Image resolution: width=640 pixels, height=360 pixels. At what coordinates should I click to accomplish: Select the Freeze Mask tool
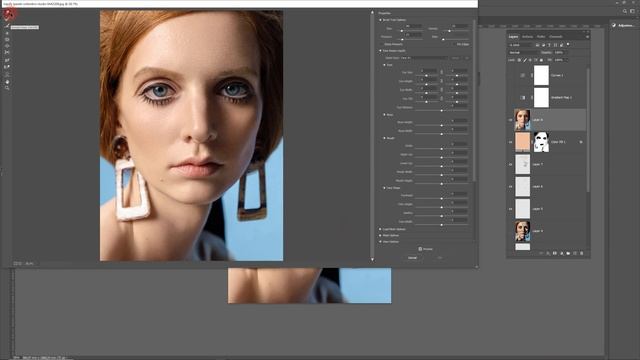pyautogui.click(x=7, y=60)
